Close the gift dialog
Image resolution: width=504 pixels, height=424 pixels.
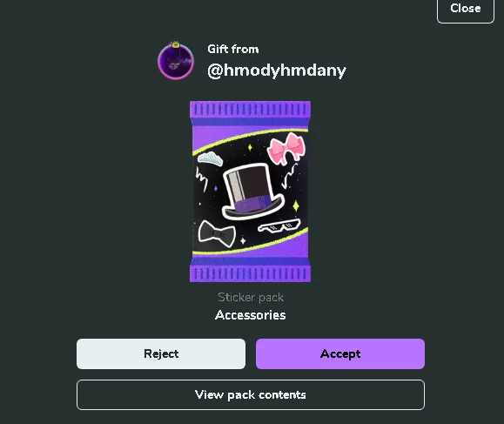[x=466, y=10]
